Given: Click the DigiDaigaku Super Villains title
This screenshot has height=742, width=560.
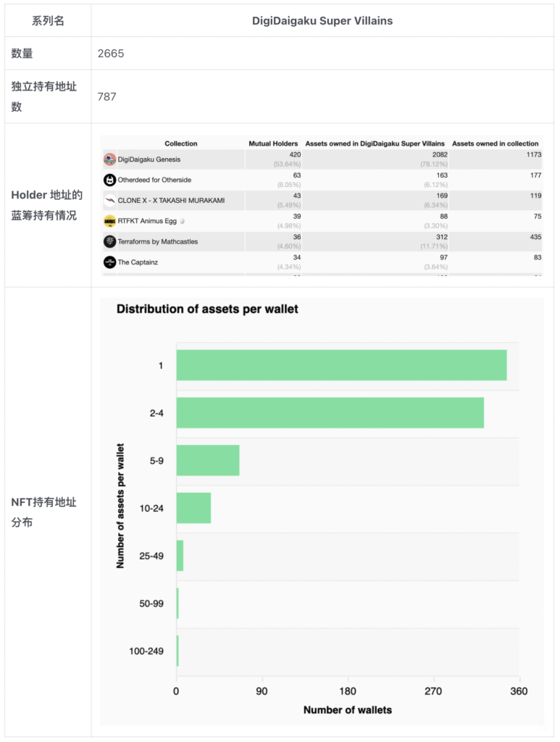Looking at the screenshot, I should click(322, 21).
